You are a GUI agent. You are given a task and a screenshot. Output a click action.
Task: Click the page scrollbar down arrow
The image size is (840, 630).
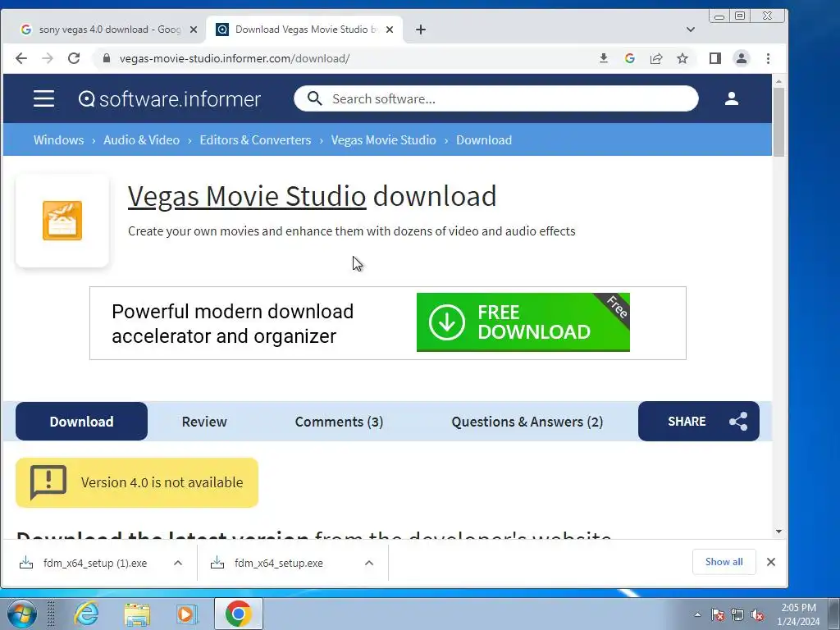pos(779,532)
